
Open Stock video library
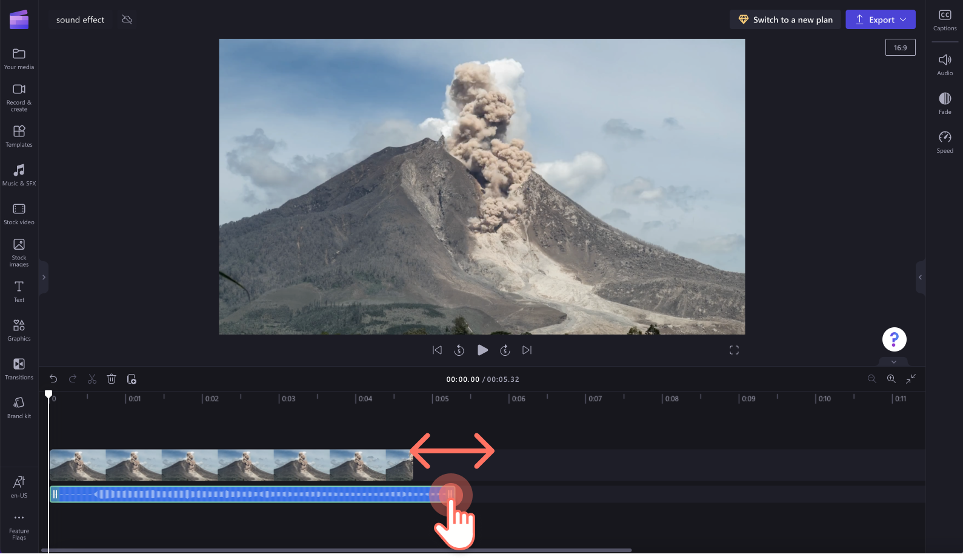[19, 213]
